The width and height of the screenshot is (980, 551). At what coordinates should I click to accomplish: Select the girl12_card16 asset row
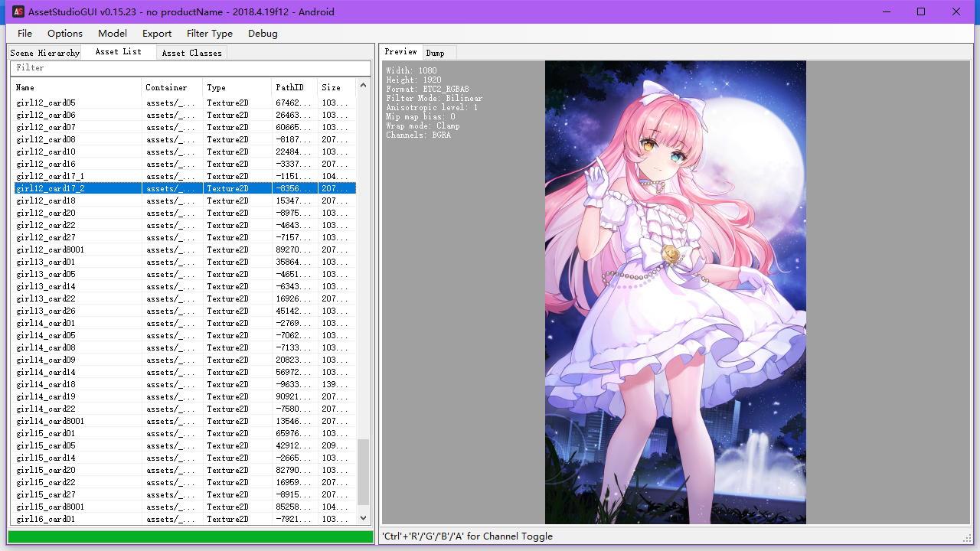[x=184, y=164]
